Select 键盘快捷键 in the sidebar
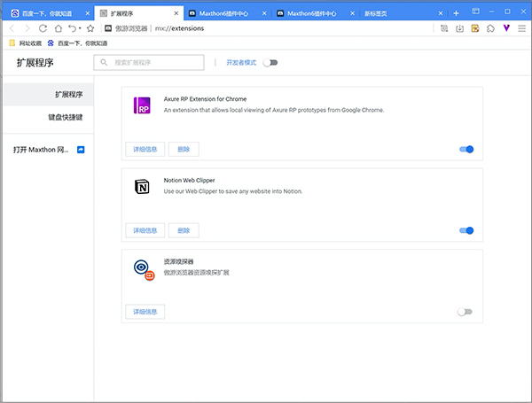Screen dimensions: 532x403 (65, 117)
